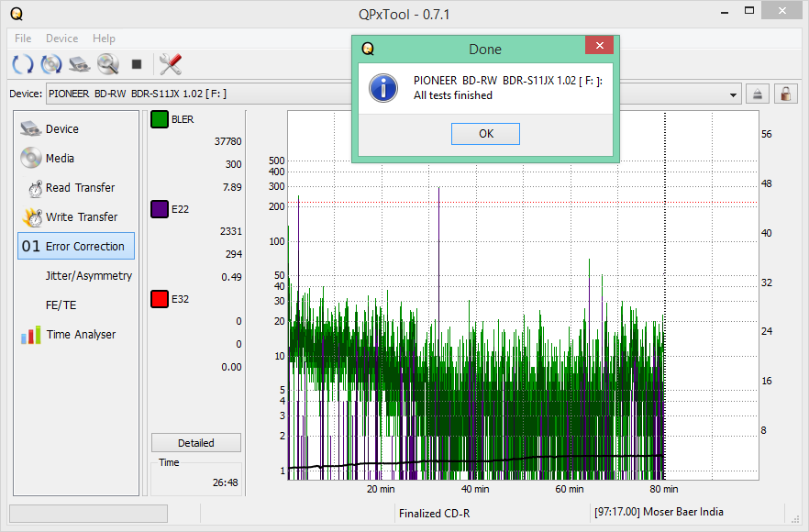809x532 pixels.
Task: Click the elapsed time 26:48
Action: (226, 482)
